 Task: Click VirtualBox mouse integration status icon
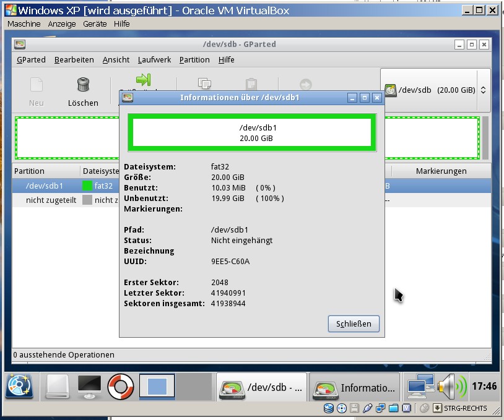[x=425, y=408]
